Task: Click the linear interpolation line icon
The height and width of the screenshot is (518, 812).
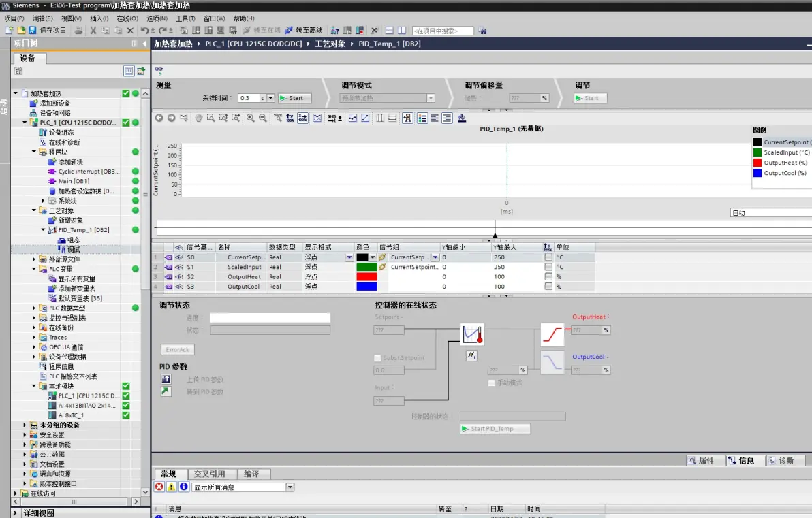Action: pyautogui.click(x=365, y=118)
